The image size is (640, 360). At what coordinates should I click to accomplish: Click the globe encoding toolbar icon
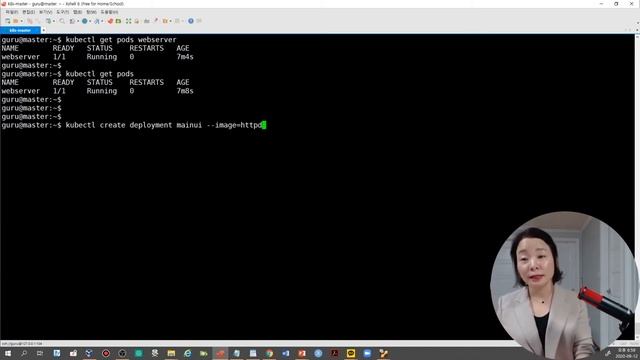tap(84, 21)
